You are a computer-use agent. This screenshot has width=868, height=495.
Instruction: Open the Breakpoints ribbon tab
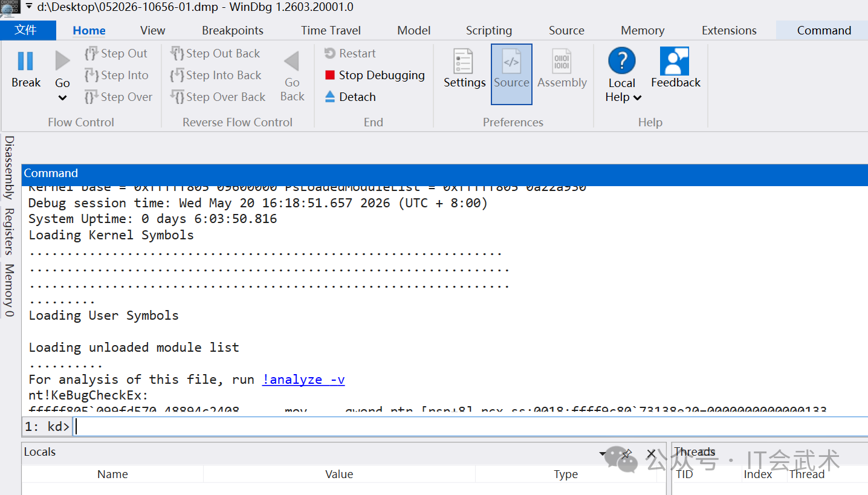233,31
